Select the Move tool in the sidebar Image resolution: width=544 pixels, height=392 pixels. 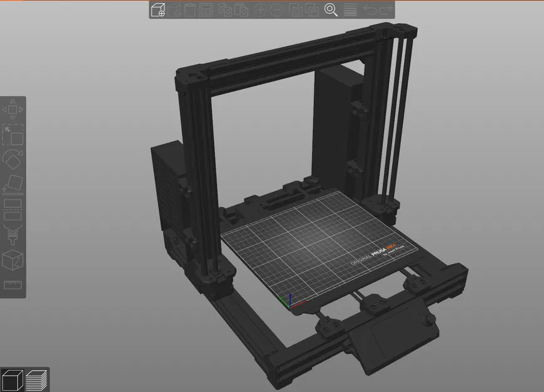point(13,109)
